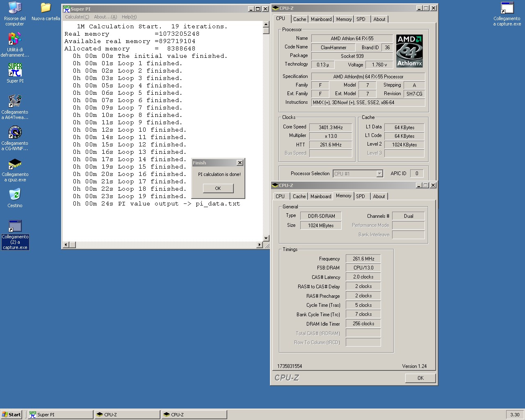Switch to Mainboard tab in the CPU-Z window showing processor info
Image resolution: width=525 pixels, height=420 pixels.
[x=321, y=19]
